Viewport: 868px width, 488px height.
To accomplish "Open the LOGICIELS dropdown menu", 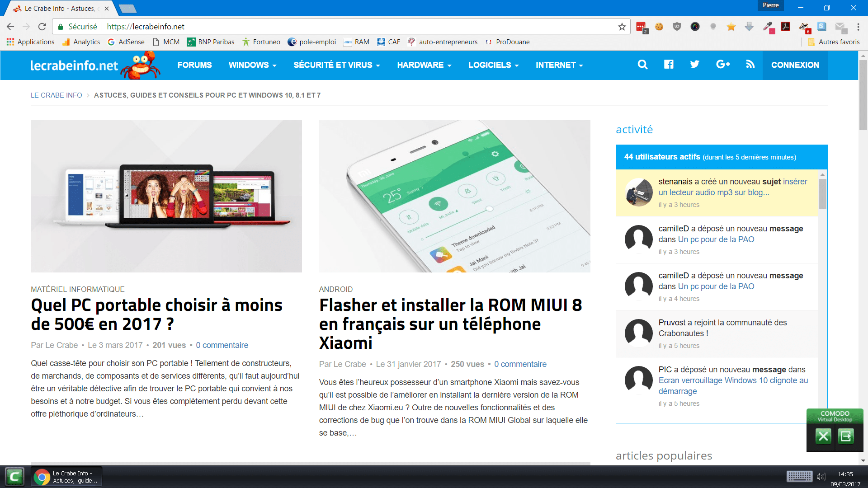I will (493, 65).
